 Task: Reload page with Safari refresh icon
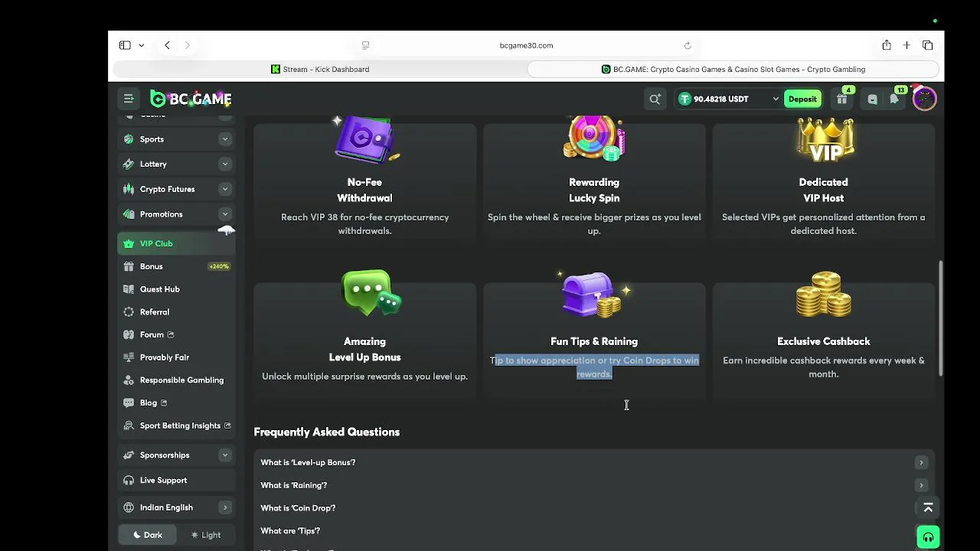click(688, 45)
